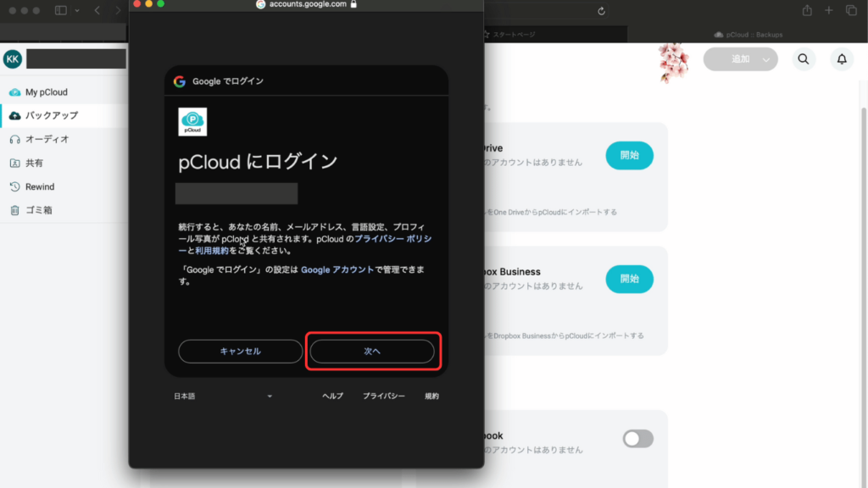Open the Google アカウント link
Image resolution: width=868 pixels, height=488 pixels.
[337, 270]
